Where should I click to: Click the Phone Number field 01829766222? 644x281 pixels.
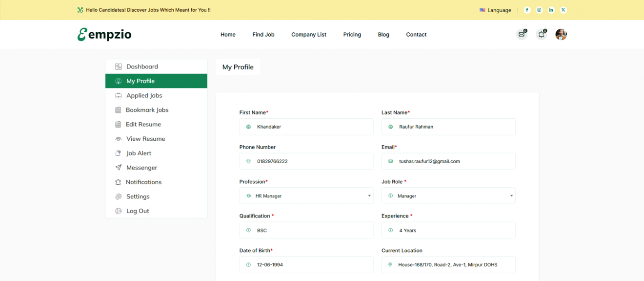(306, 161)
